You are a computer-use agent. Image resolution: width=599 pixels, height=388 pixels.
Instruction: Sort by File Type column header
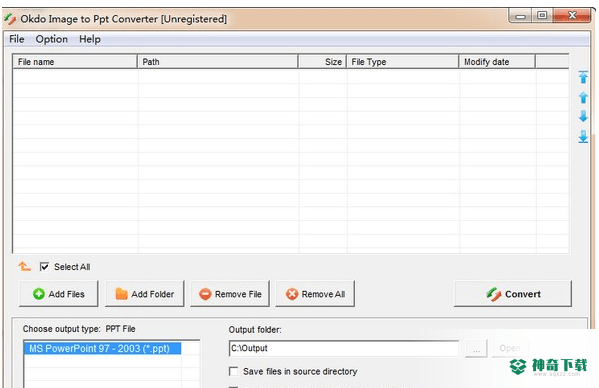tap(402, 62)
